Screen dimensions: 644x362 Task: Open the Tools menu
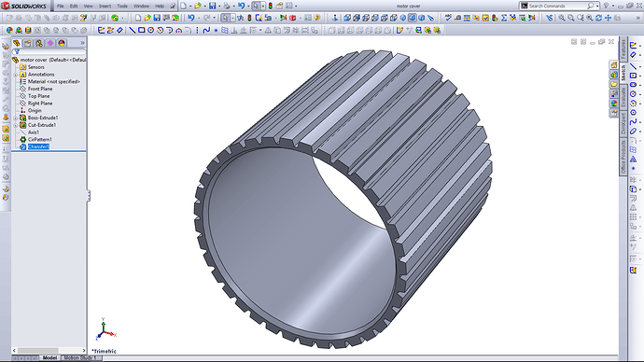[x=122, y=7]
